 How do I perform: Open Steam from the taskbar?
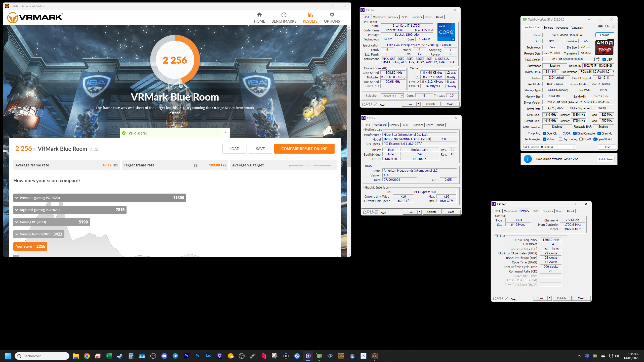point(120,356)
